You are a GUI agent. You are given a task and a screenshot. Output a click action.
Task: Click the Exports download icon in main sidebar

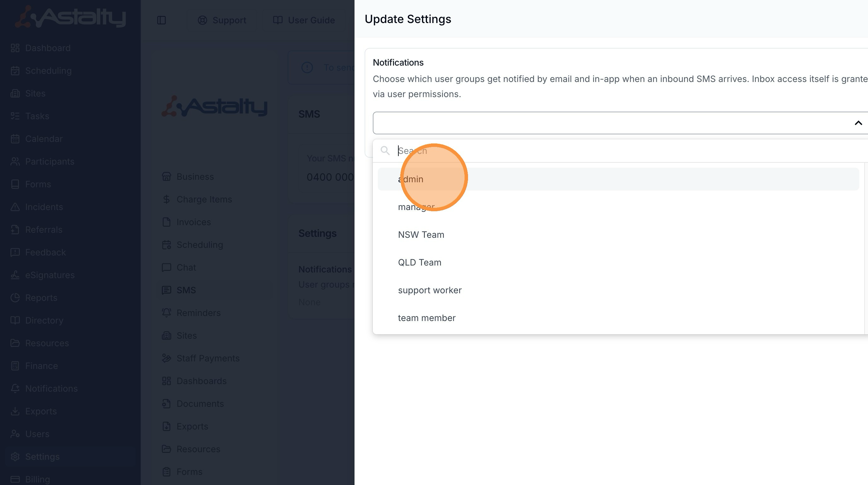click(x=15, y=411)
